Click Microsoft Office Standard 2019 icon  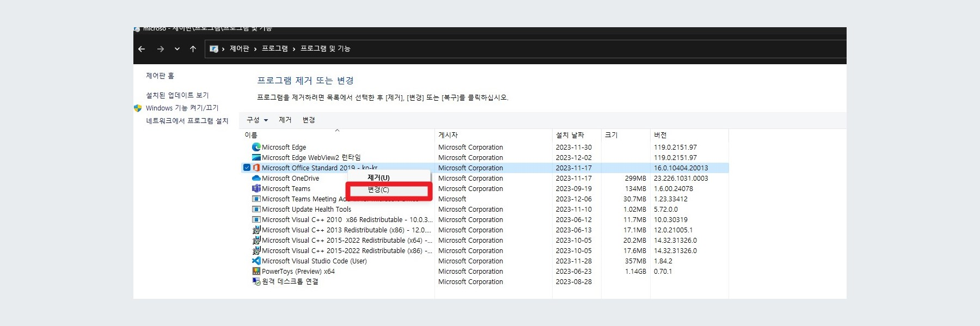(256, 168)
